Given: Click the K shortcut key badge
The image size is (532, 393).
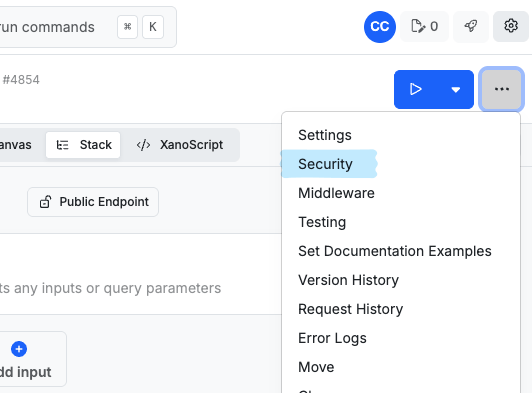Looking at the screenshot, I should pos(153,27).
